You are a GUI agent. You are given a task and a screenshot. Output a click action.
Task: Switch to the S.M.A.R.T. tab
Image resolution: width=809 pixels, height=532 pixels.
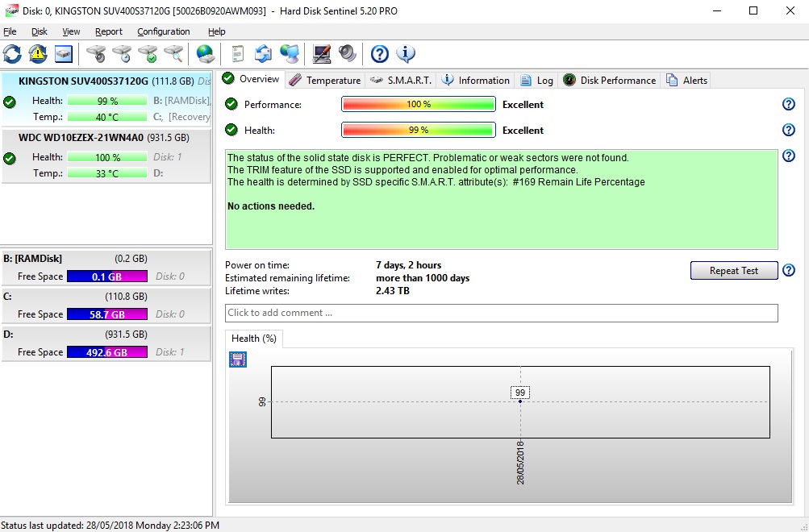pos(401,81)
